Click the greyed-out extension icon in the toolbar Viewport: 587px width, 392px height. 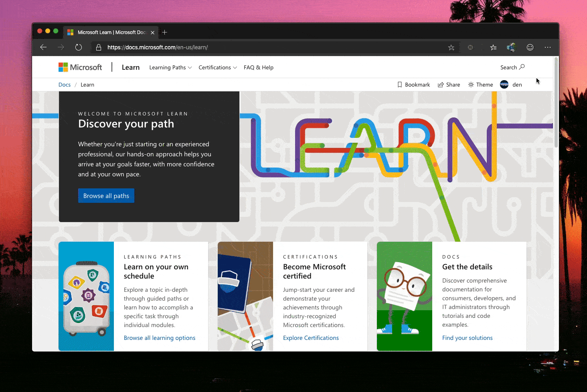coord(470,47)
